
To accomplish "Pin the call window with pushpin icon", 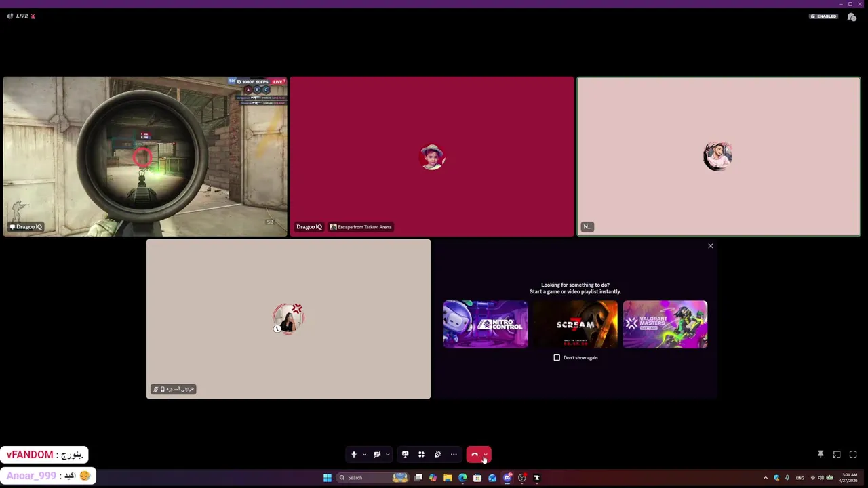I will pos(821,455).
